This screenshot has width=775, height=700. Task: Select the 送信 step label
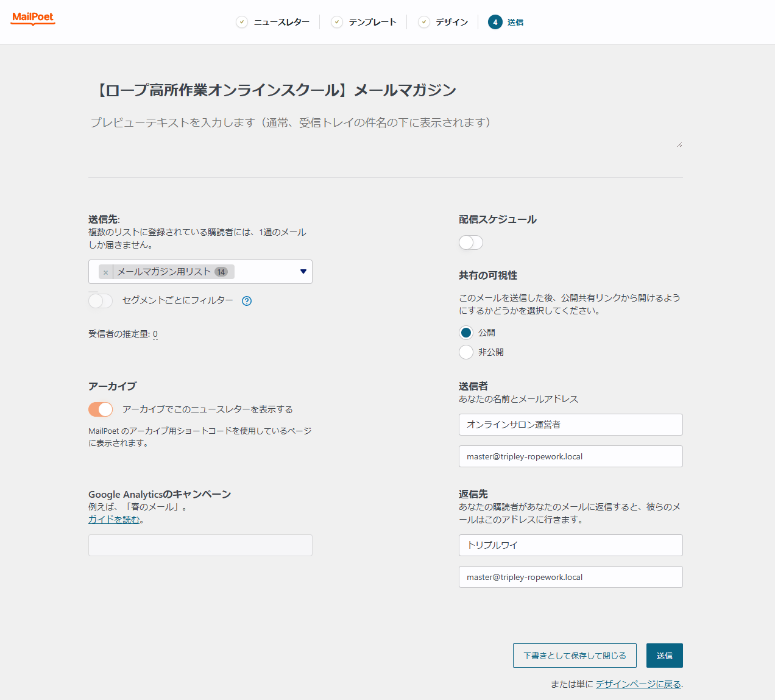coord(515,22)
